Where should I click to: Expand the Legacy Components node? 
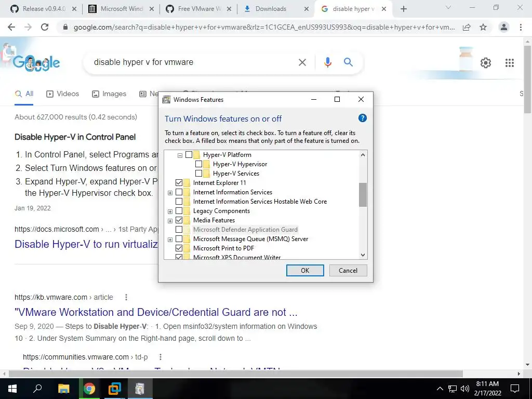tap(170, 211)
